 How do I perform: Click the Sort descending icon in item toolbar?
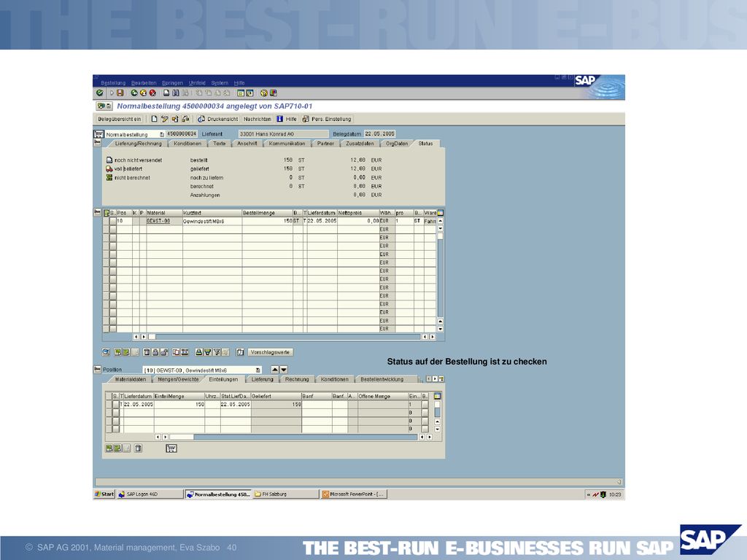tap(208, 352)
